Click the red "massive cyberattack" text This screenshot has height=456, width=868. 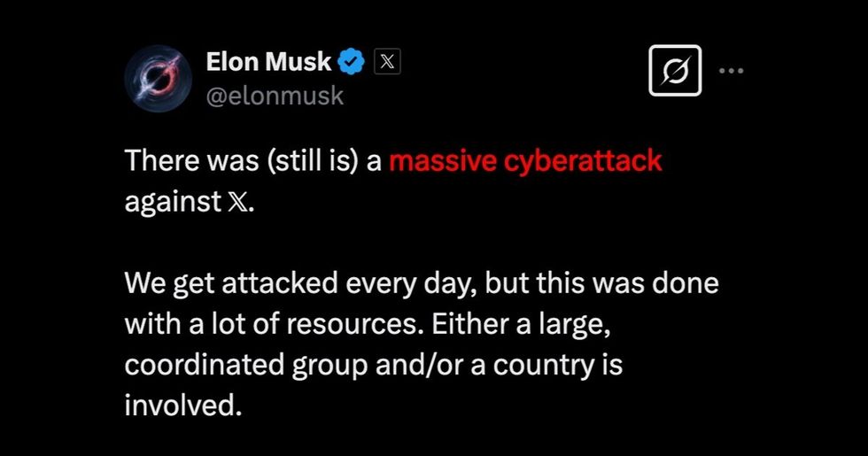coord(525,162)
